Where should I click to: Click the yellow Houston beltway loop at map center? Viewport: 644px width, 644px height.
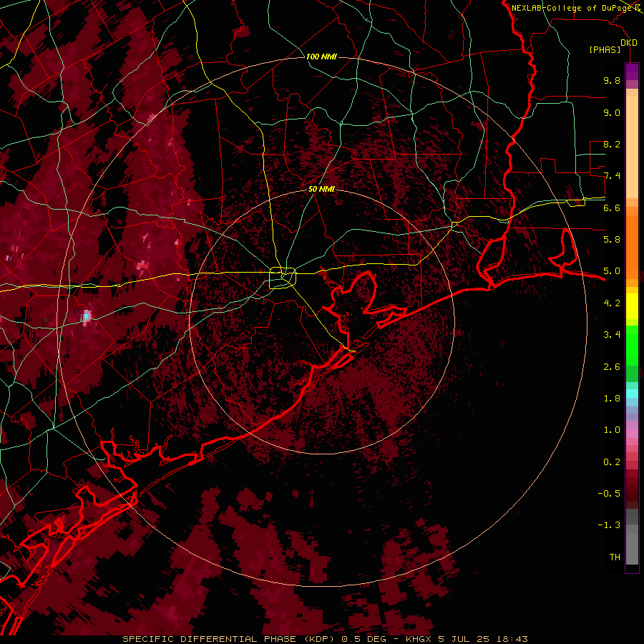283,278
